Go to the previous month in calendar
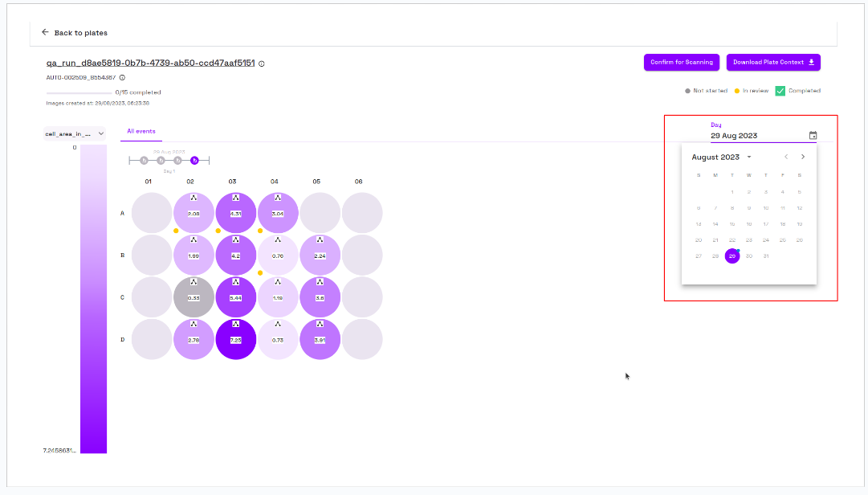 [x=786, y=157]
